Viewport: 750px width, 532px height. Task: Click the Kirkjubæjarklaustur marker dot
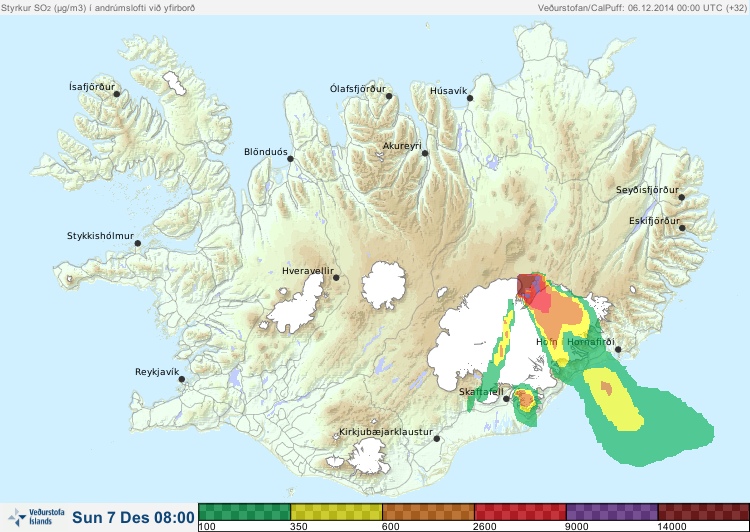pyautogui.click(x=436, y=438)
